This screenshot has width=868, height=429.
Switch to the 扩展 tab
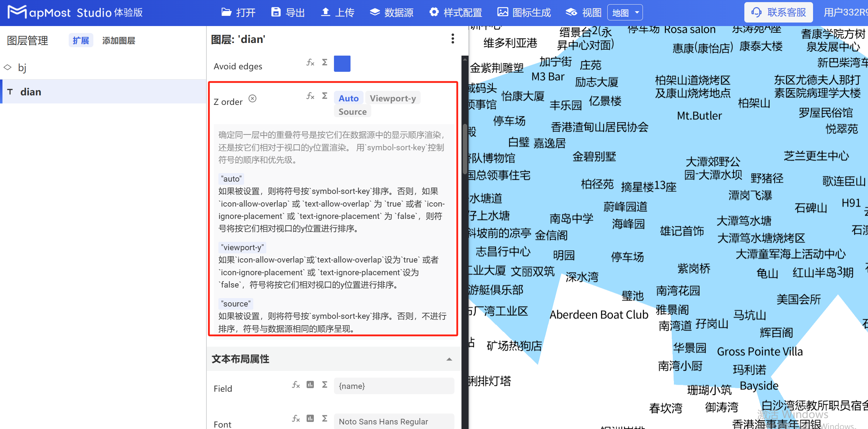click(x=80, y=40)
